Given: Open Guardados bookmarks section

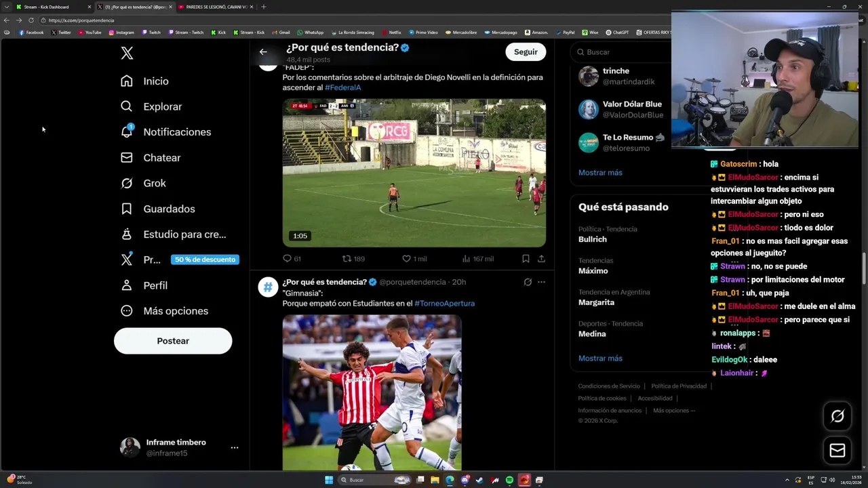Looking at the screenshot, I should [157, 209].
